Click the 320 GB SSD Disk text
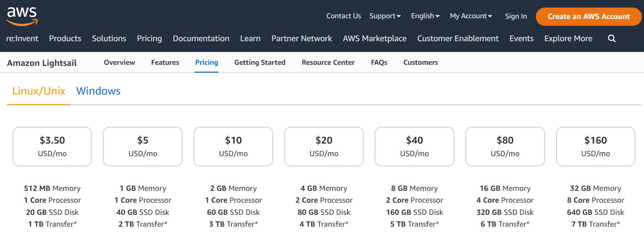 point(505,212)
